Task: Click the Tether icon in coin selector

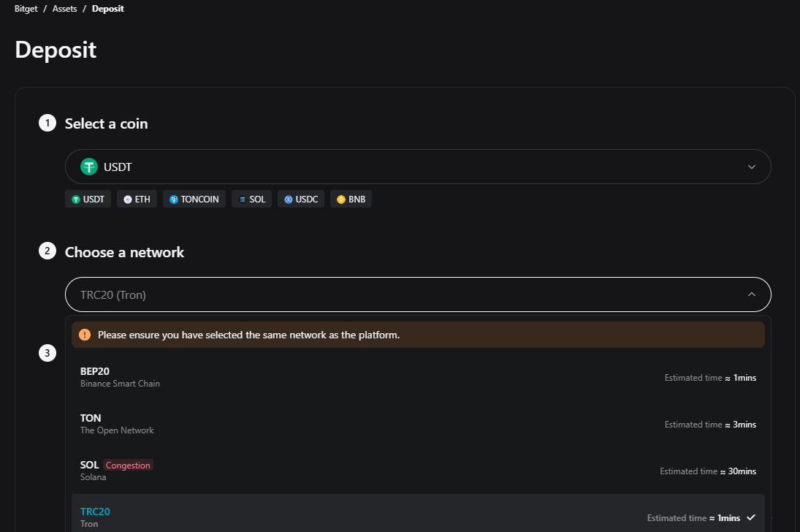Action: tap(89, 167)
